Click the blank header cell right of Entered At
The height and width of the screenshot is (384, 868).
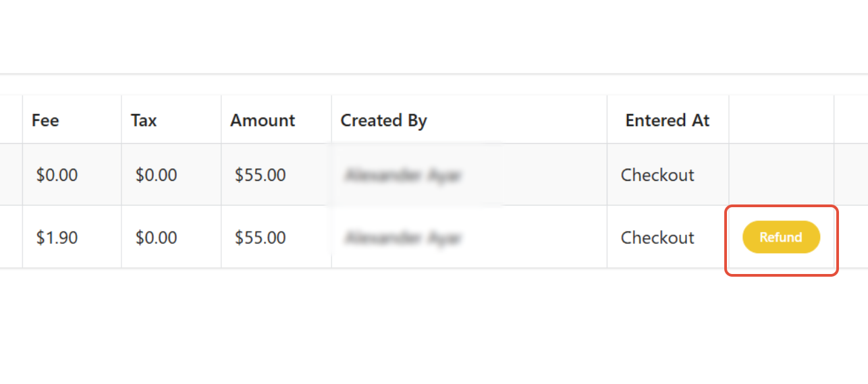pyautogui.click(x=782, y=120)
